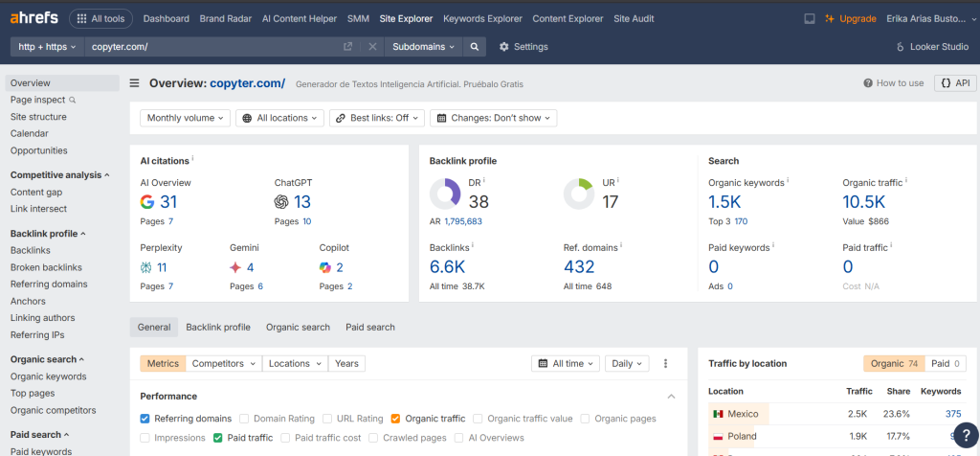This screenshot has height=456, width=980.
Task: Disable the Organic traffic checkbox
Action: 395,419
